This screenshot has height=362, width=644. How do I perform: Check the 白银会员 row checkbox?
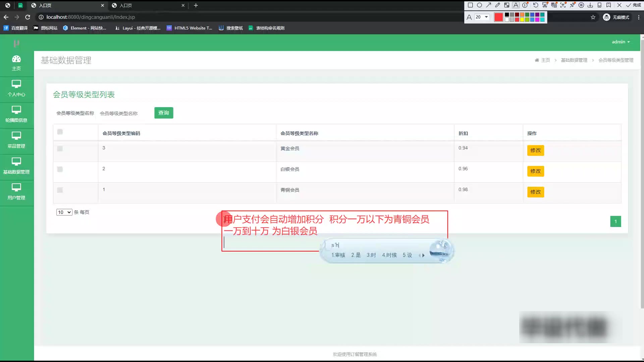click(x=60, y=169)
